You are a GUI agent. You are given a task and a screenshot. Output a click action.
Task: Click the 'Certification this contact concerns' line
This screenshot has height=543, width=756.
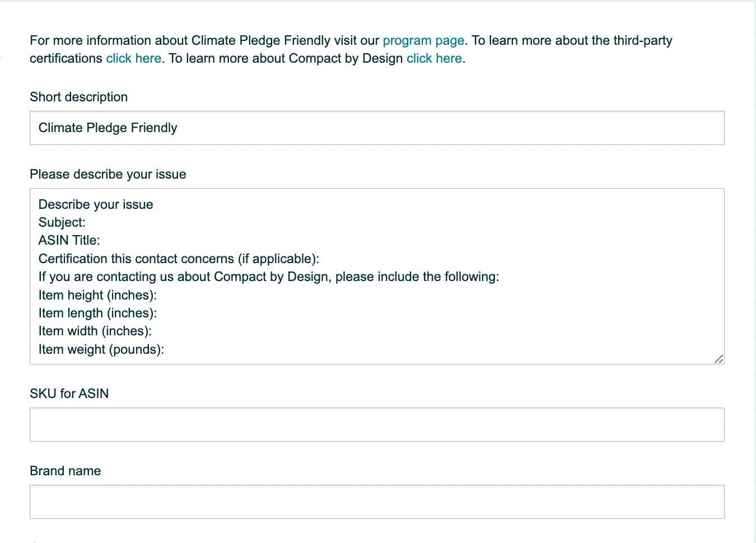pos(179,259)
